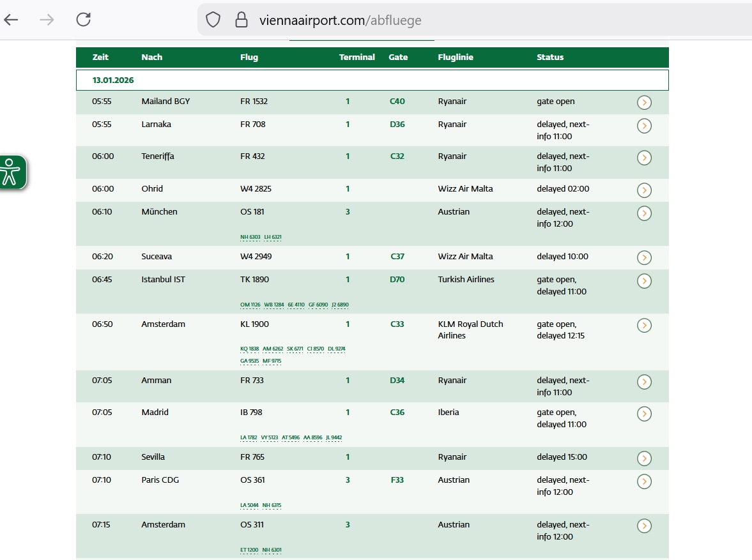The height and width of the screenshot is (560, 752).
Task: Open details arrow for Paris CDG flight
Action: point(644,481)
